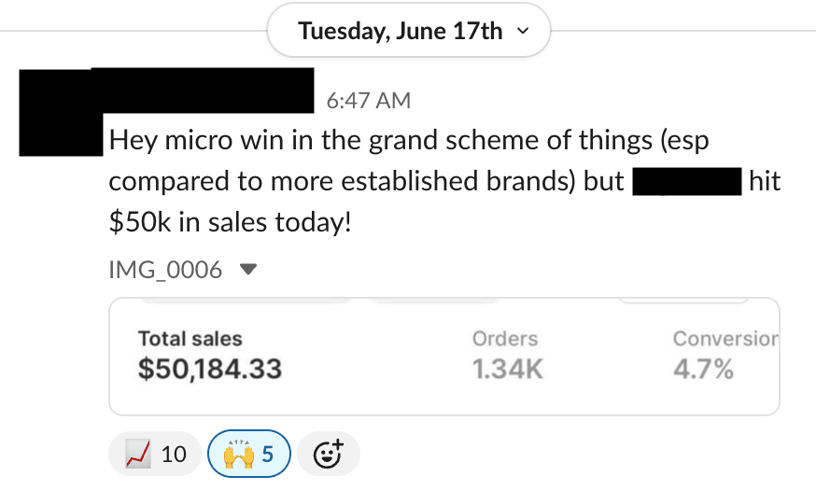Click the chevron beside the date label
Image resolution: width=816 pixels, height=504 pixels.
(x=522, y=31)
